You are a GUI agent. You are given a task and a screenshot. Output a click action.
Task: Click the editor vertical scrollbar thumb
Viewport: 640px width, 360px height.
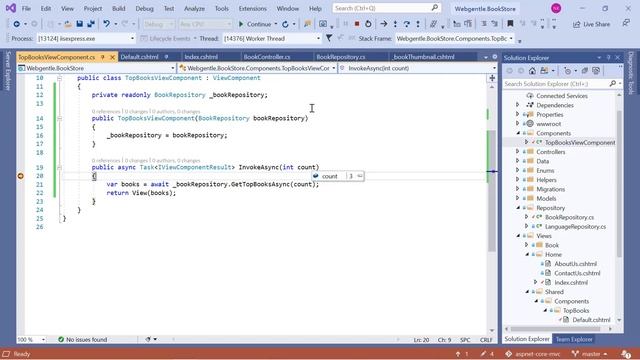click(492, 191)
